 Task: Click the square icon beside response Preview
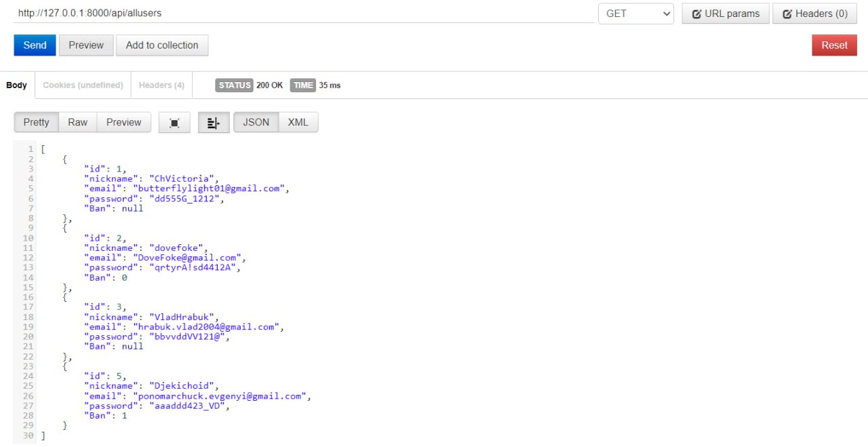pos(174,123)
